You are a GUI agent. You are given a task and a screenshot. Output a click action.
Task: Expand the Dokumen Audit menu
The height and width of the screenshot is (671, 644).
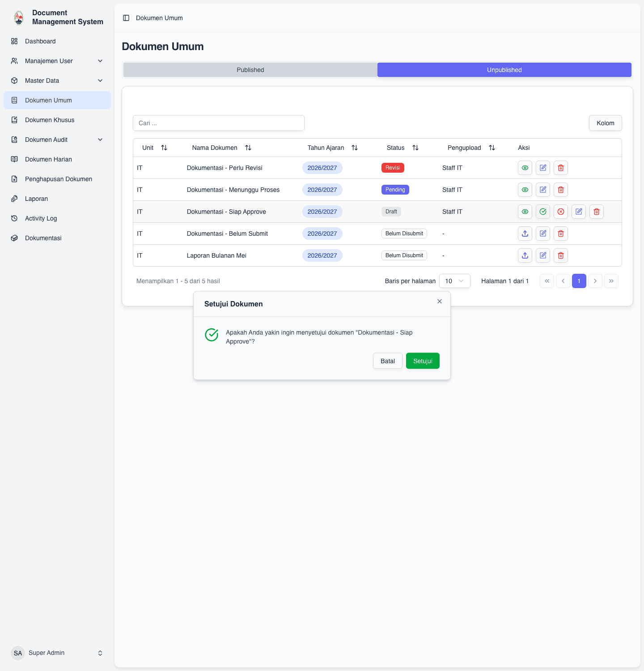coord(57,140)
